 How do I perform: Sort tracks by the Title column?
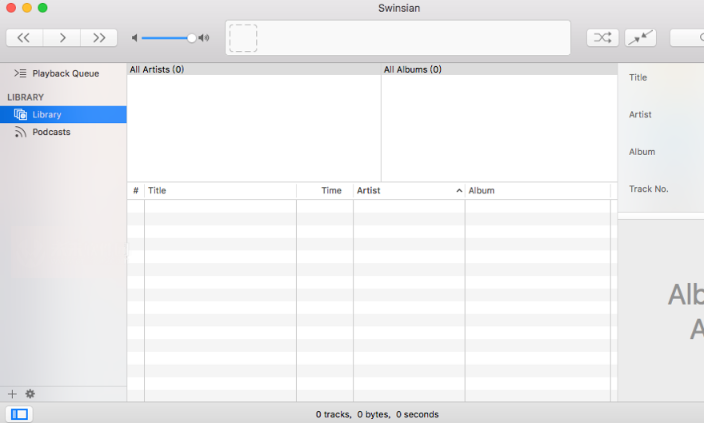pyautogui.click(x=220, y=190)
